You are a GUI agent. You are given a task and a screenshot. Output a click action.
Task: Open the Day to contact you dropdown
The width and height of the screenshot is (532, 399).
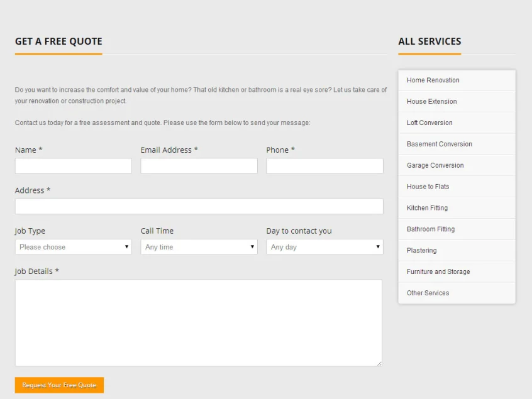(x=324, y=247)
